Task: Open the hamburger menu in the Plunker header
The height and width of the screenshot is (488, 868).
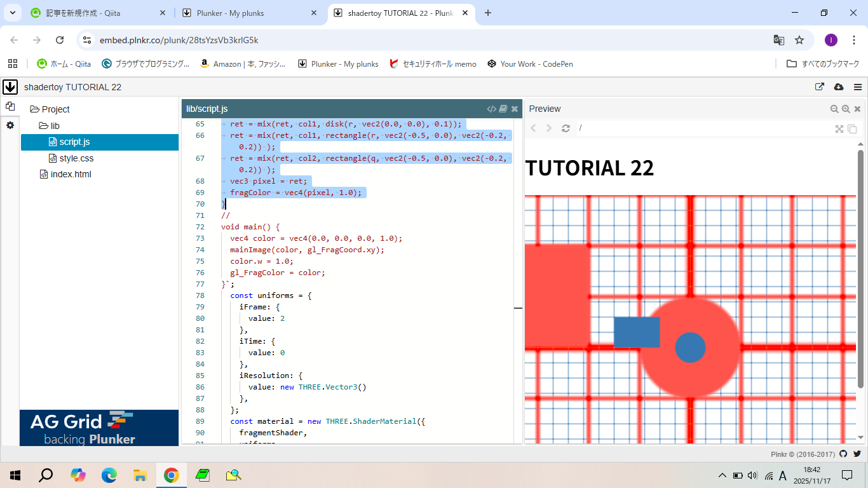Action: pos(858,87)
